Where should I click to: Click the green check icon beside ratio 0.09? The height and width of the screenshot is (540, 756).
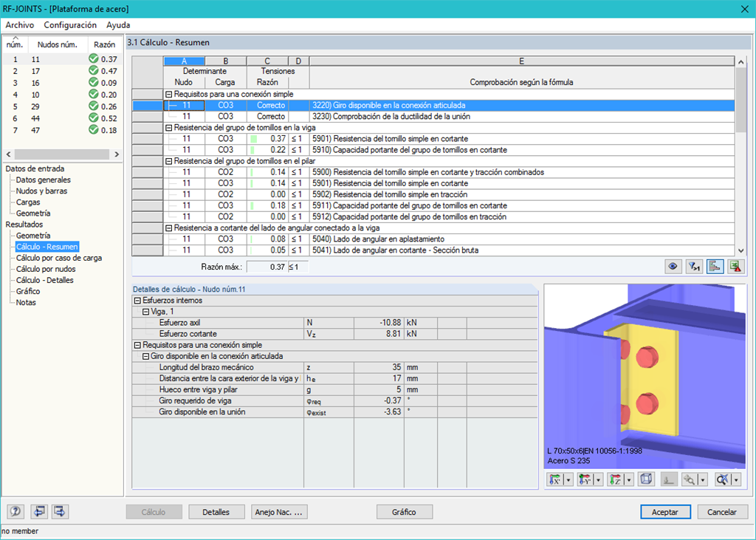[94, 83]
